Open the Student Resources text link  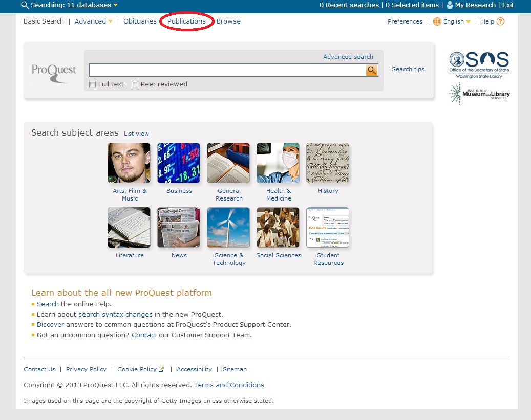pos(329,259)
